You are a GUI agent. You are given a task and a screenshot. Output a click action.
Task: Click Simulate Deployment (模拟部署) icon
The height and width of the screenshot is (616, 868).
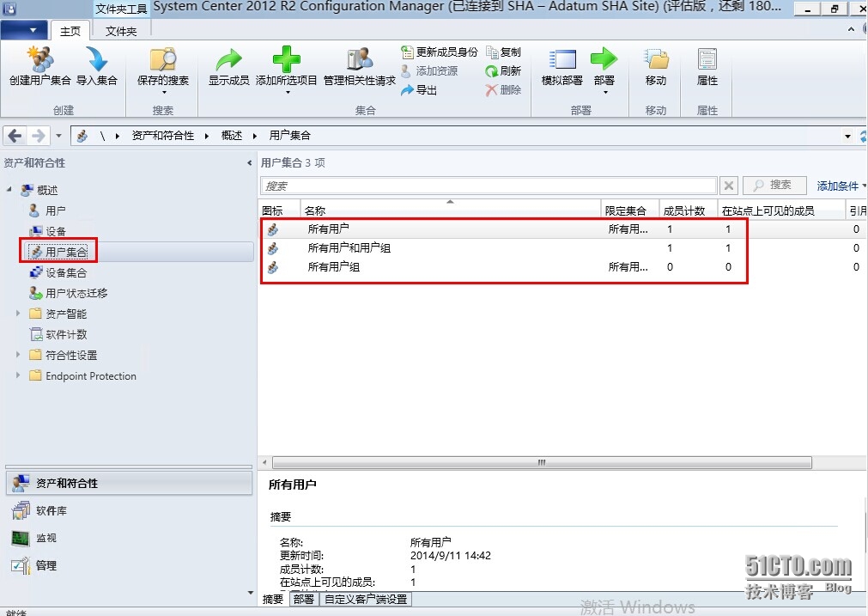point(561,60)
